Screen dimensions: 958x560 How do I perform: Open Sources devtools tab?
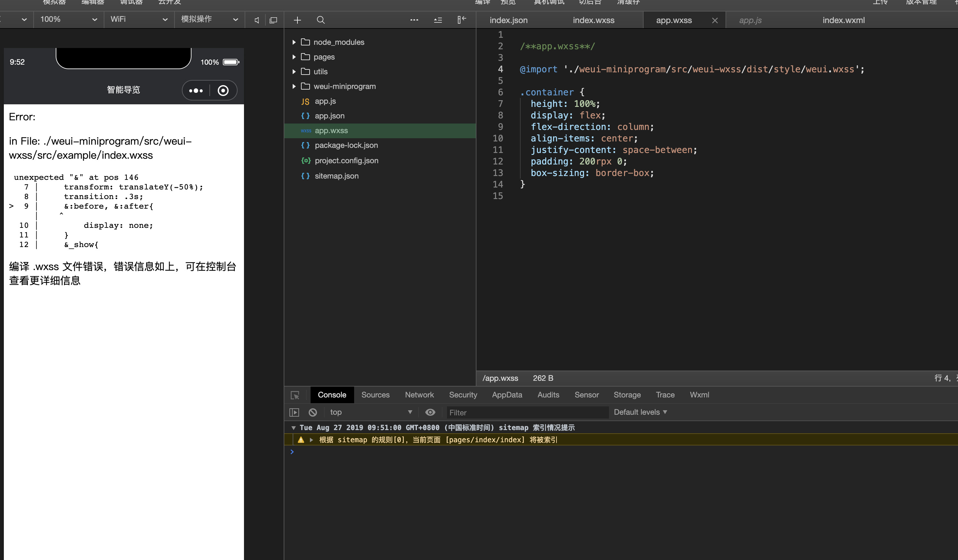tap(375, 395)
